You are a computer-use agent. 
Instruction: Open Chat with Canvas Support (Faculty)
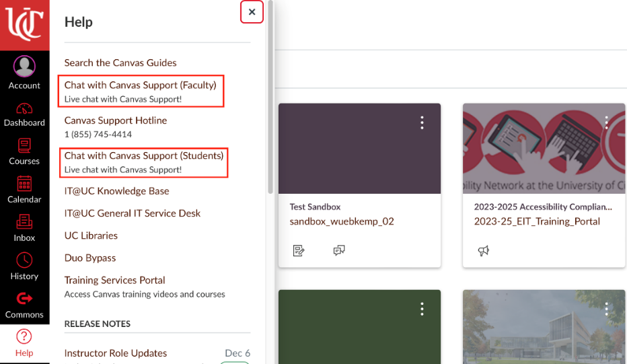[x=140, y=85]
